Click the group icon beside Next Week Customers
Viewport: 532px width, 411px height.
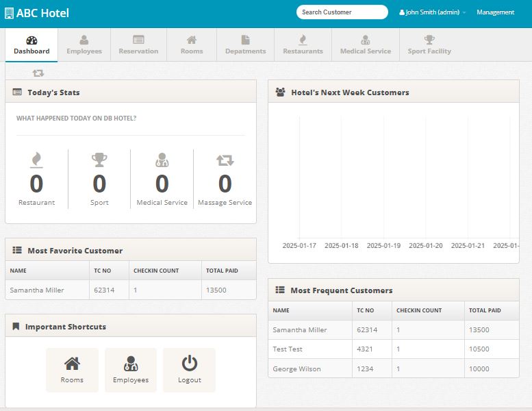tap(280, 92)
